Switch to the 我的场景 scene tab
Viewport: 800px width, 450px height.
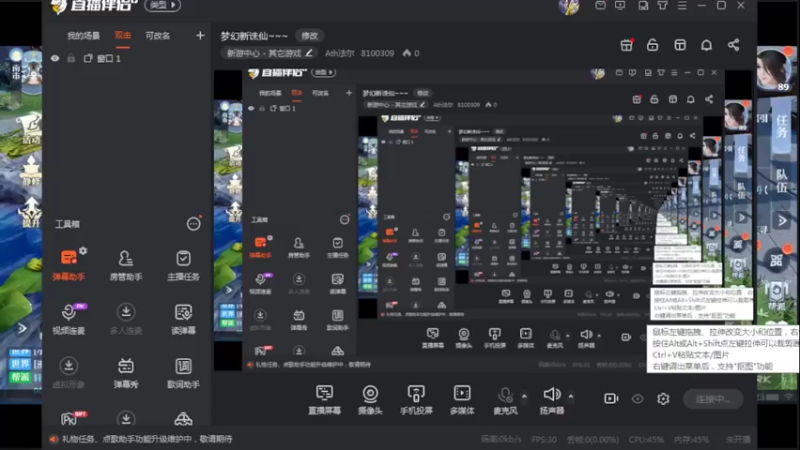[x=83, y=36]
